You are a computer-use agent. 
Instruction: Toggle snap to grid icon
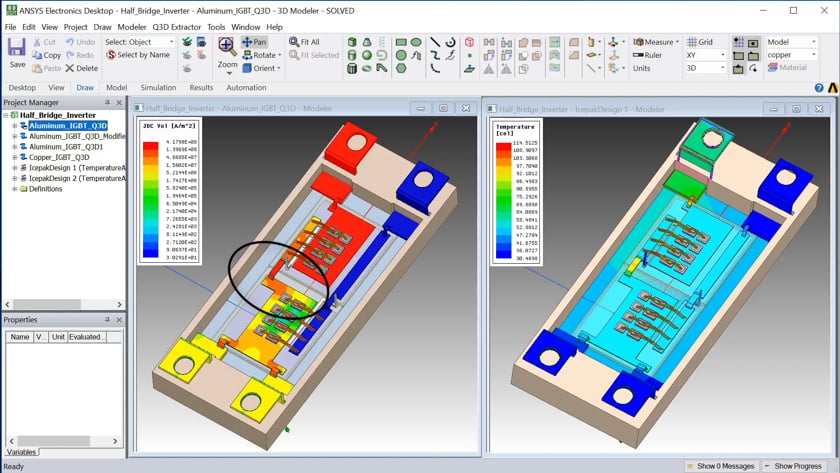tap(738, 42)
